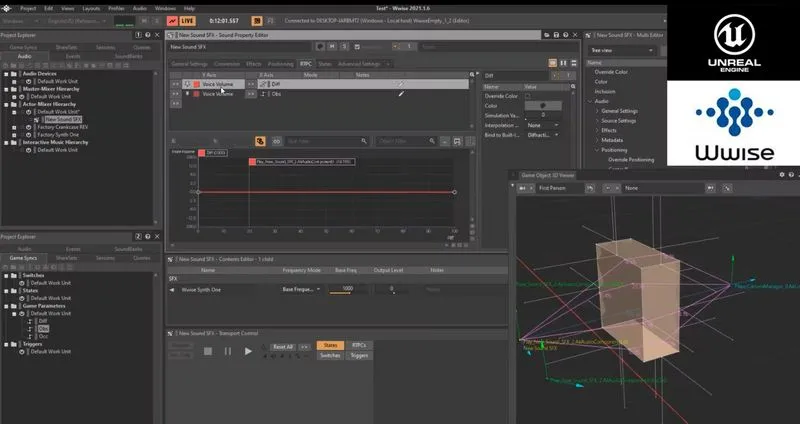Click the right end point of the red RTPC curve
The height and width of the screenshot is (424, 800).
(454, 192)
